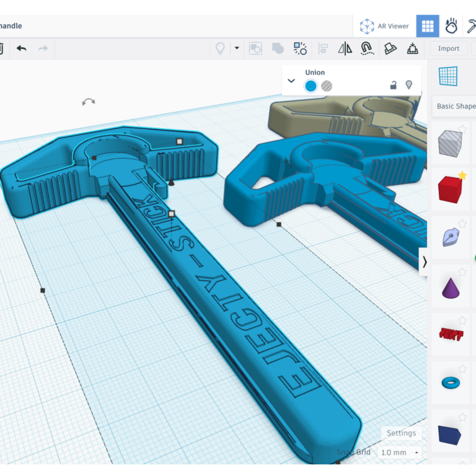
Task: Open the show-all dropdown arrow beside bulb
Action: tap(236, 48)
